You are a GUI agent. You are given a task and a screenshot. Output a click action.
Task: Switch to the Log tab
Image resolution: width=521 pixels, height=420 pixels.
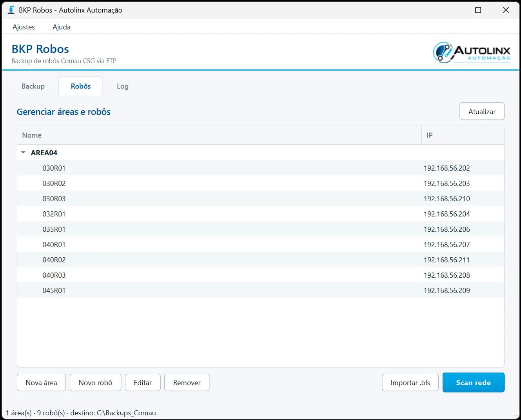pos(123,86)
